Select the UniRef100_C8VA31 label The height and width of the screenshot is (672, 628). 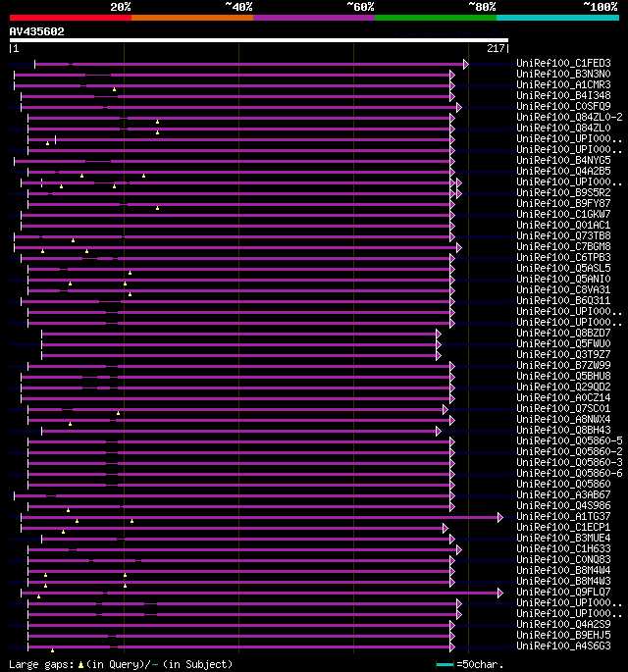563,289
